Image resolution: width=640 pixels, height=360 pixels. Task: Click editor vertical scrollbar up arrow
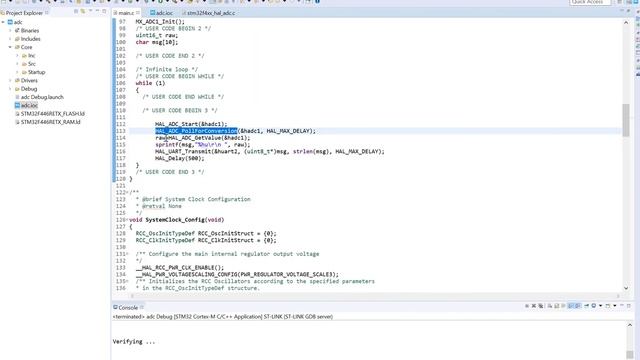click(626, 22)
